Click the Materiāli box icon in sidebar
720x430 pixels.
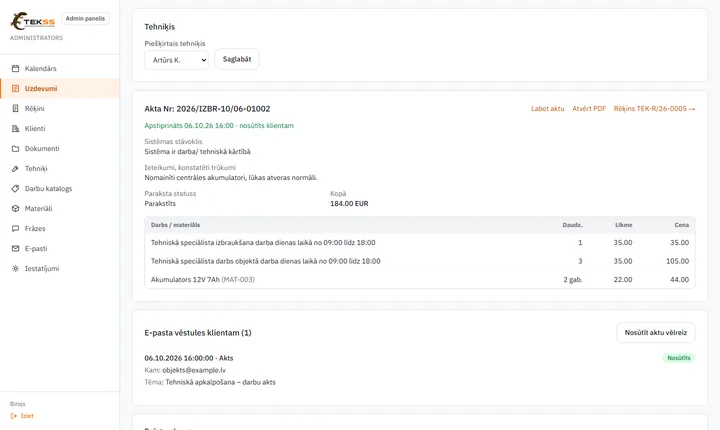[x=15, y=209]
